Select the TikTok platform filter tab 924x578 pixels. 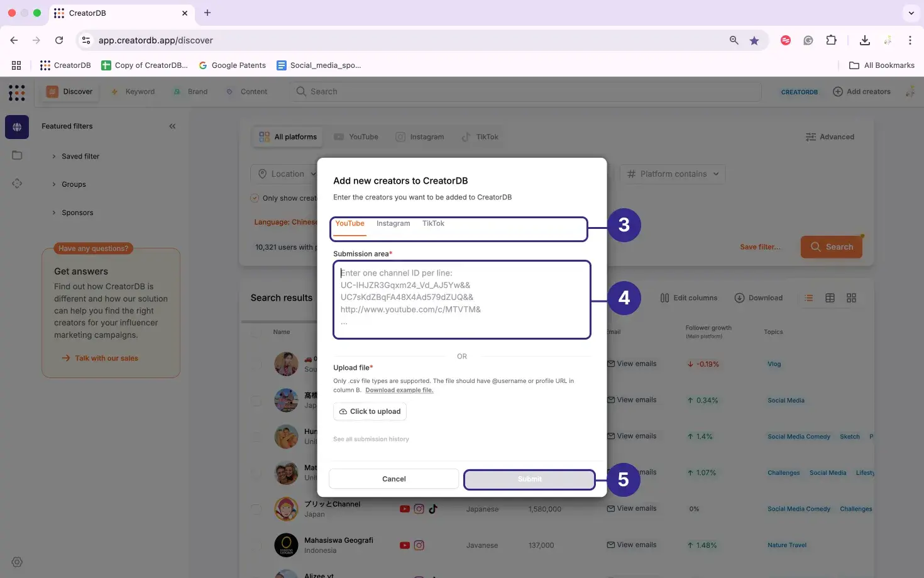(x=480, y=137)
